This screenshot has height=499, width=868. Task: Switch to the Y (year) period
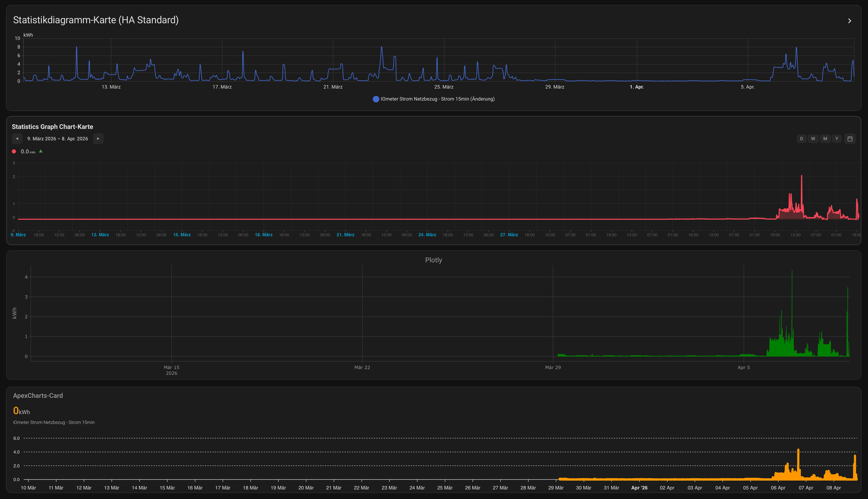[x=837, y=139]
